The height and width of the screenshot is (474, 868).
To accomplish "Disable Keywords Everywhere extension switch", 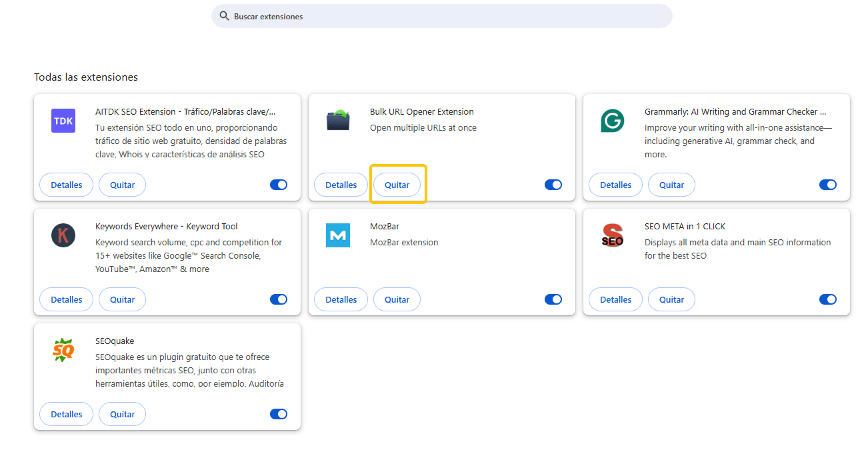I will (x=279, y=299).
